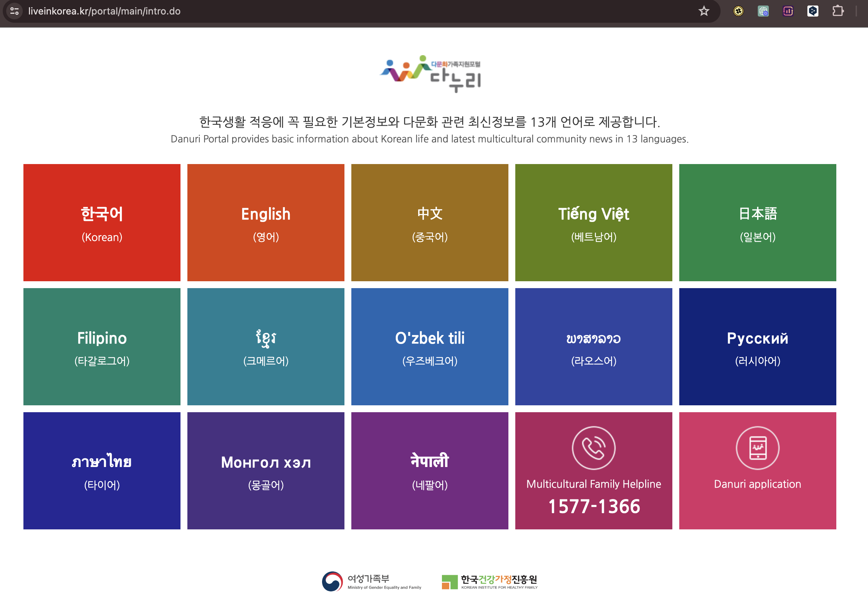Click the purple chart extension icon

click(788, 11)
